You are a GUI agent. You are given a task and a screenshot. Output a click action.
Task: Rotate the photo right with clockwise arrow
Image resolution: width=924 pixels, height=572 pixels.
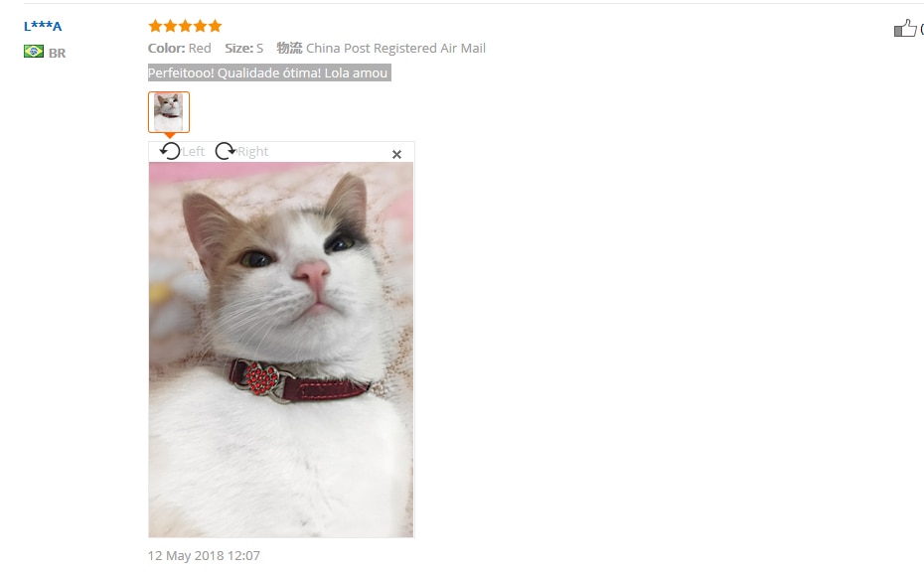225,151
